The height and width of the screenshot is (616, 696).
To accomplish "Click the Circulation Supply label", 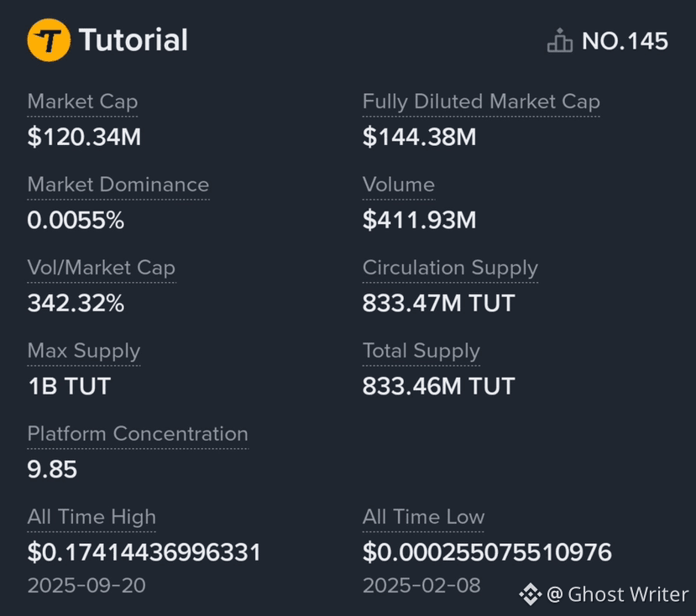I will pyautogui.click(x=450, y=268).
